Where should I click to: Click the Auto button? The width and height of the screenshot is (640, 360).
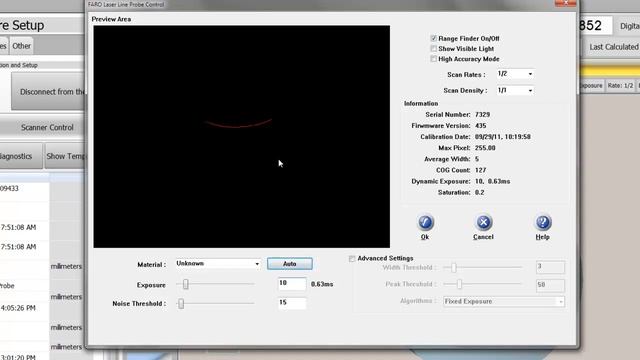click(x=290, y=264)
